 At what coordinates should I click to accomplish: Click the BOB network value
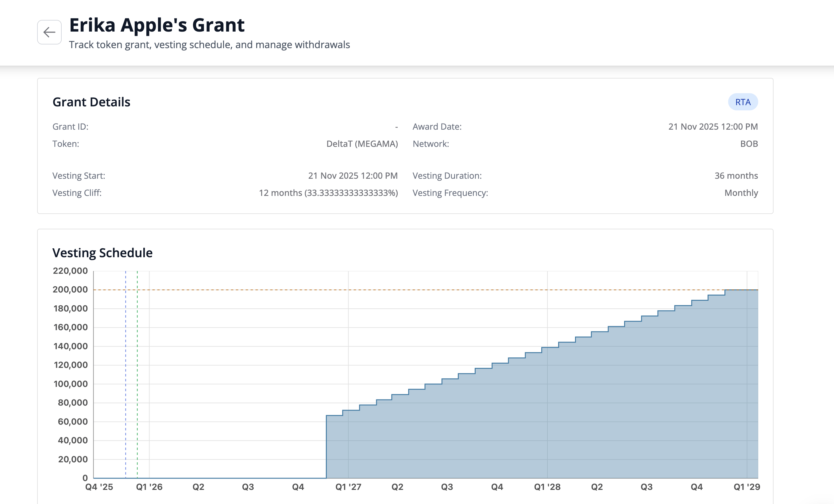pos(749,144)
